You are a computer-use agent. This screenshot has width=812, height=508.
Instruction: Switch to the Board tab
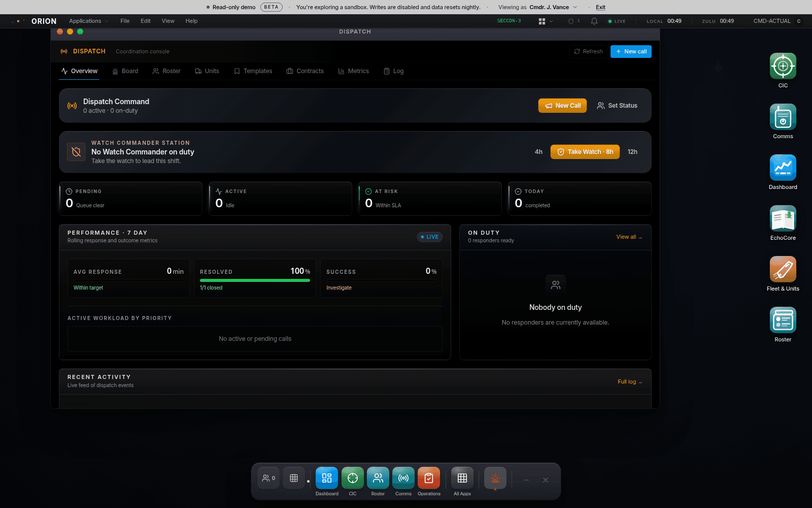(x=125, y=71)
